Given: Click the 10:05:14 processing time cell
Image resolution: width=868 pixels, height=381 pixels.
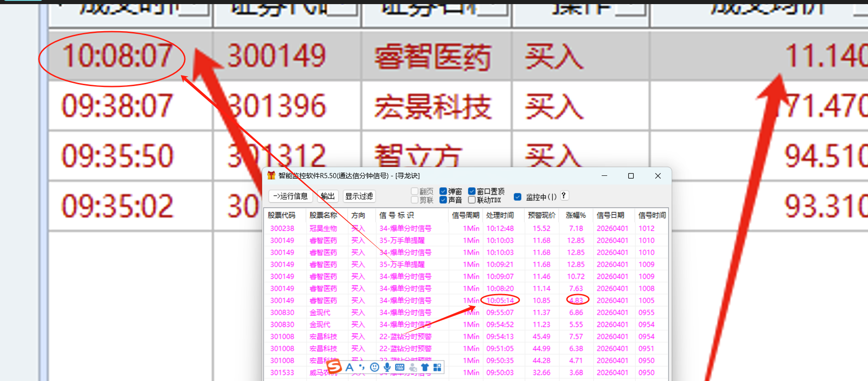Looking at the screenshot, I should point(500,300).
